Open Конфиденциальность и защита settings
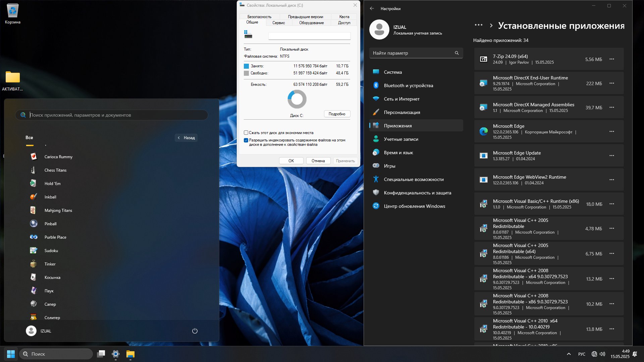Image resolution: width=644 pixels, height=362 pixels. click(416, 193)
